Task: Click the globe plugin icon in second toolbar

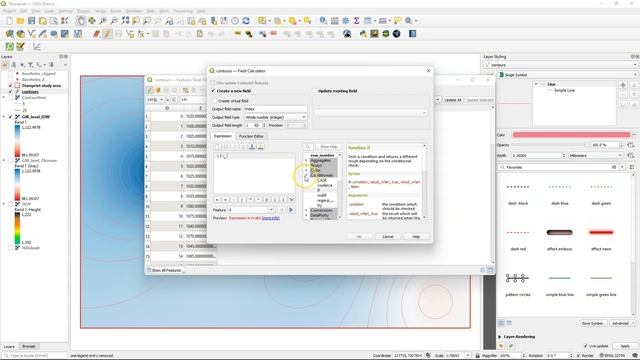Action: pos(396,34)
